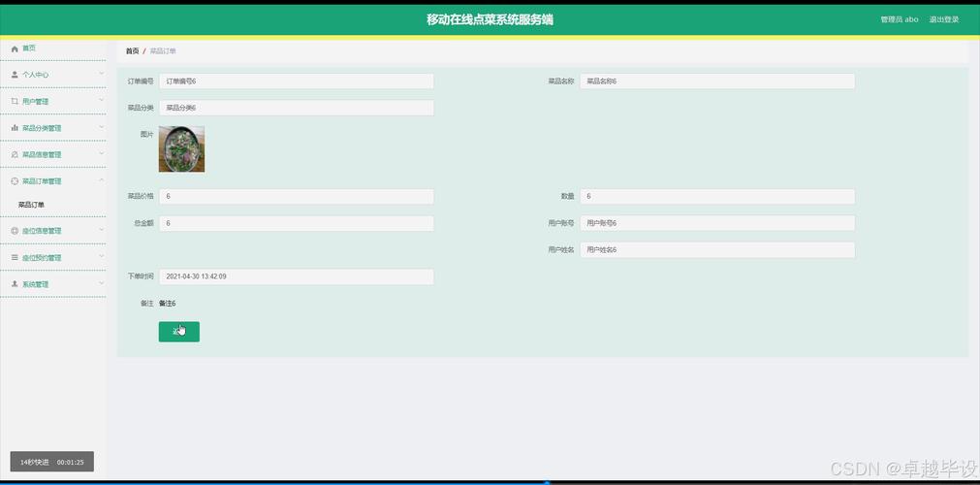Click the home icon beside 首页
Image resolution: width=980 pixels, height=485 pixels.
pyautogui.click(x=15, y=48)
